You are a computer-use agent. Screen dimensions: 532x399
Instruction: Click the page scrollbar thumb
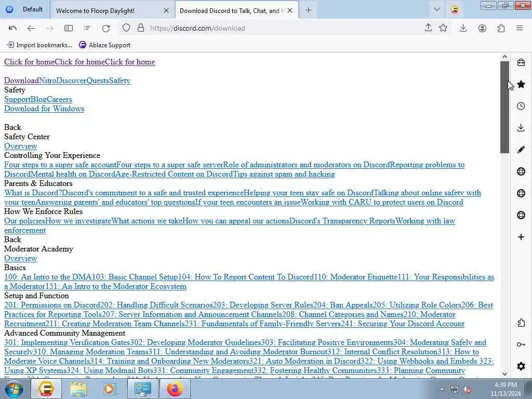pyautogui.click(x=504, y=107)
